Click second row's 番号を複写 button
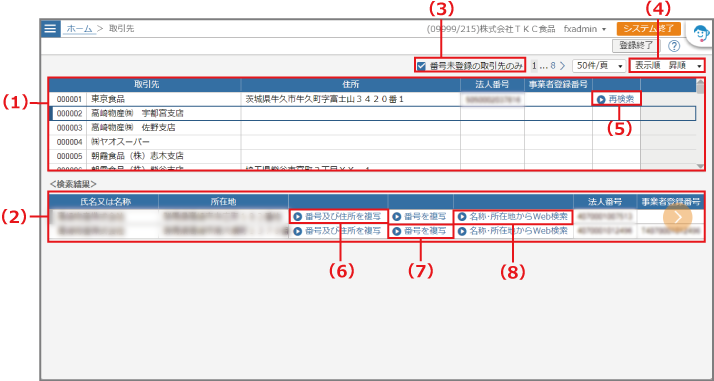 pos(420,231)
